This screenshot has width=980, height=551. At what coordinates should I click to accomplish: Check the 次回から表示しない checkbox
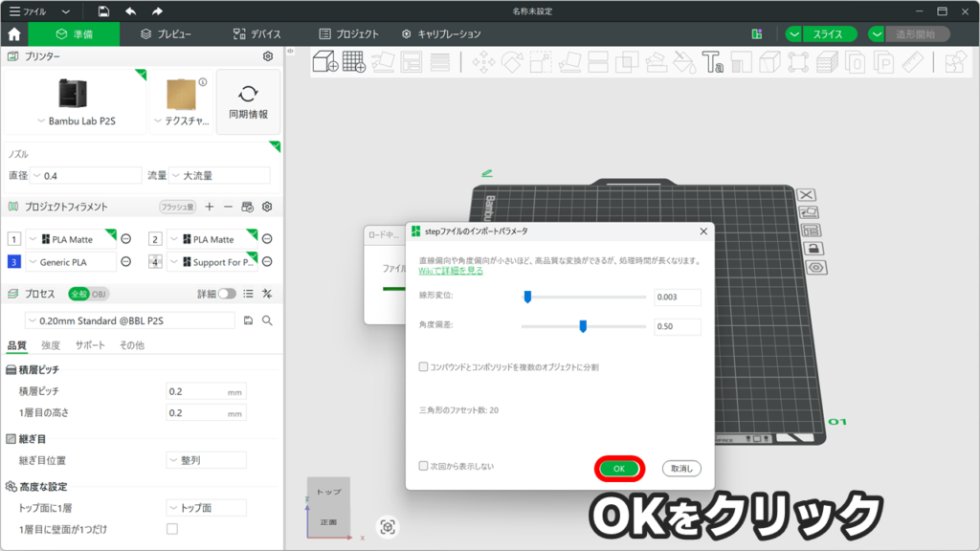[x=424, y=467]
